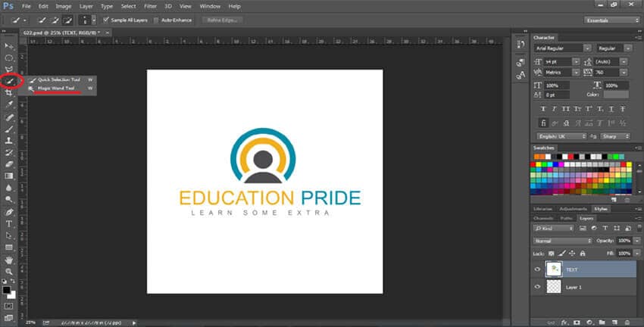This screenshot has width=644, height=327.
Task: Click the Refine Edge button
Action: click(223, 20)
